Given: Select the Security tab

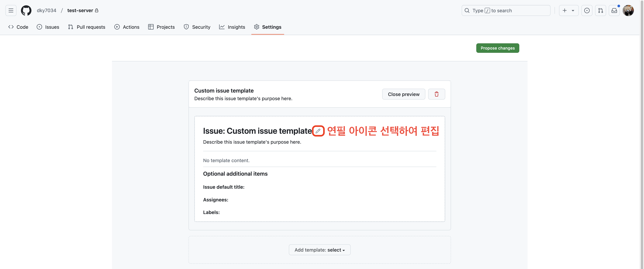Looking at the screenshot, I should click(x=197, y=27).
